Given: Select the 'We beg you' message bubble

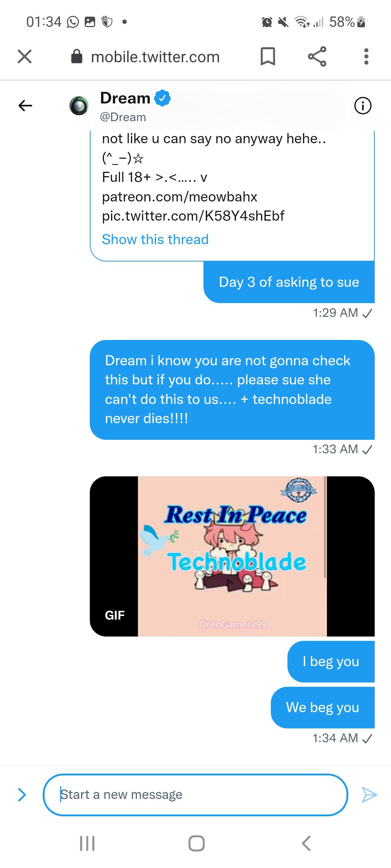Looking at the screenshot, I should point(323,707).
